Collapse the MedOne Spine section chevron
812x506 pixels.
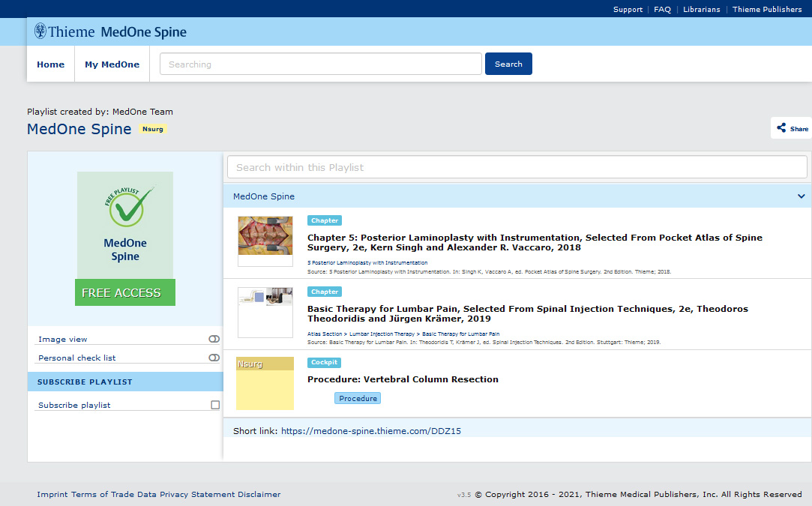[801, 196]
